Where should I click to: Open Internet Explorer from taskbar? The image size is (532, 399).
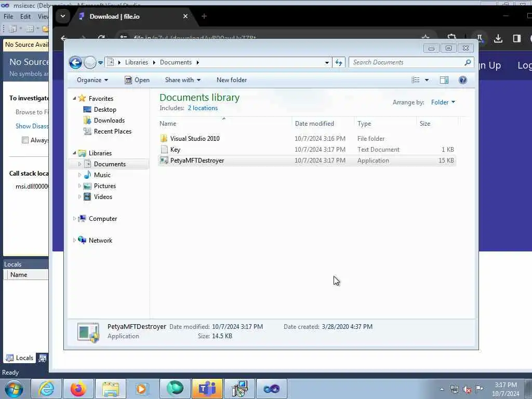(x=46, y=389)
